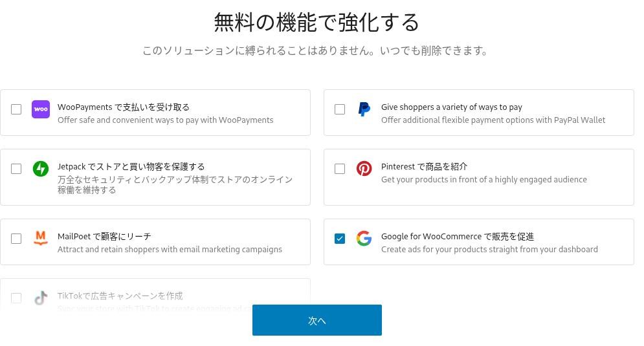The image size is (644, 346).
Task: Click the TikTok logo icon
Action: coord(41,298)
